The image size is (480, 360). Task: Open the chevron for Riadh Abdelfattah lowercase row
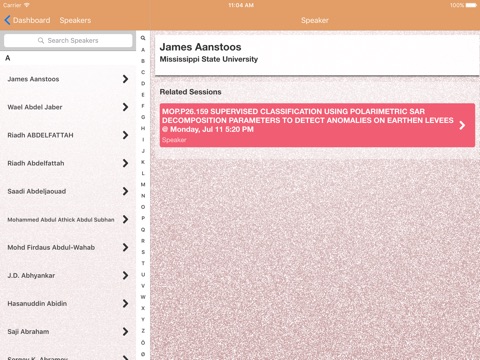pos(125,163)
